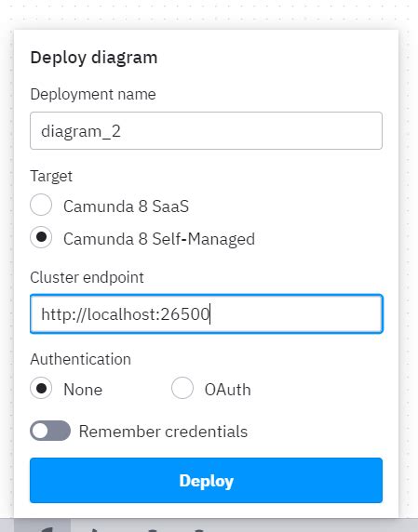Select None authentication radio button
Viewport: 418px width, 532px height.
41,388
